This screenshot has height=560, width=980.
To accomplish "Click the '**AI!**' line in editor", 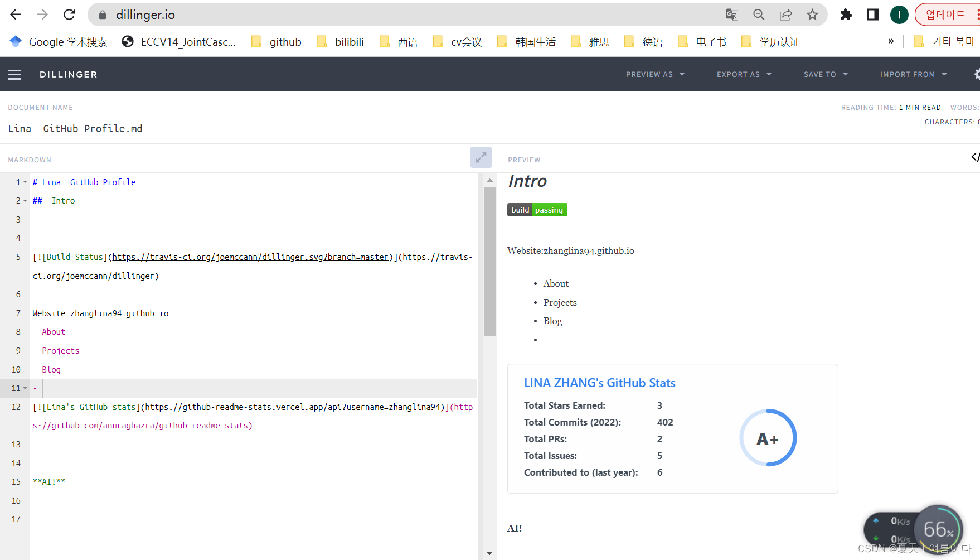I will (x=49, y=482).
